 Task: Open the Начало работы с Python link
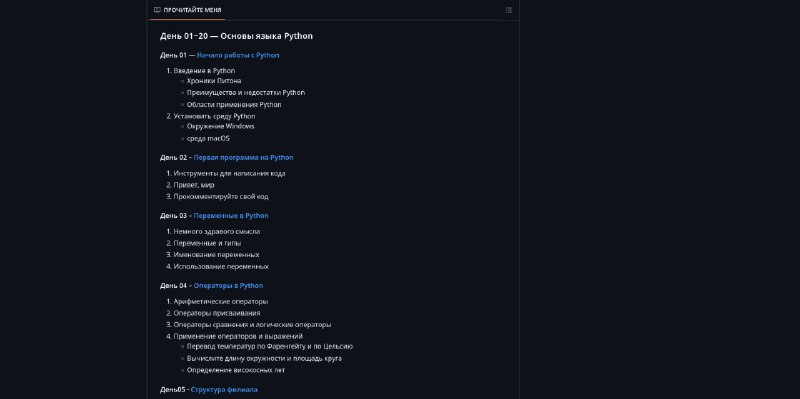click(238, 56)
